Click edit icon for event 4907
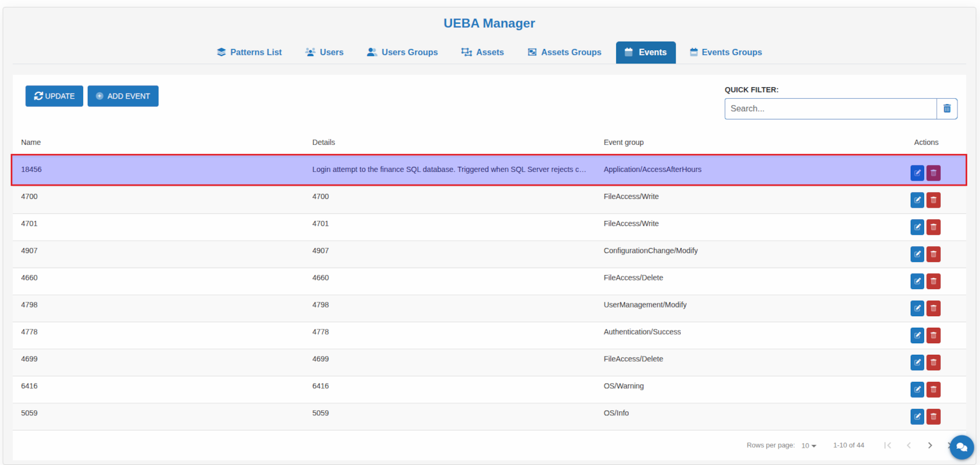980x465 pixels. 917,254
